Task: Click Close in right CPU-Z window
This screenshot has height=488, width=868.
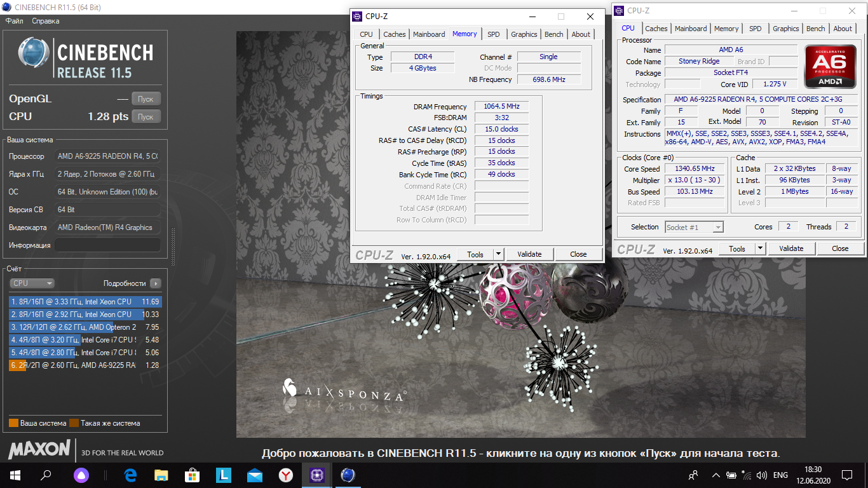Action: (x=840, y=248)
